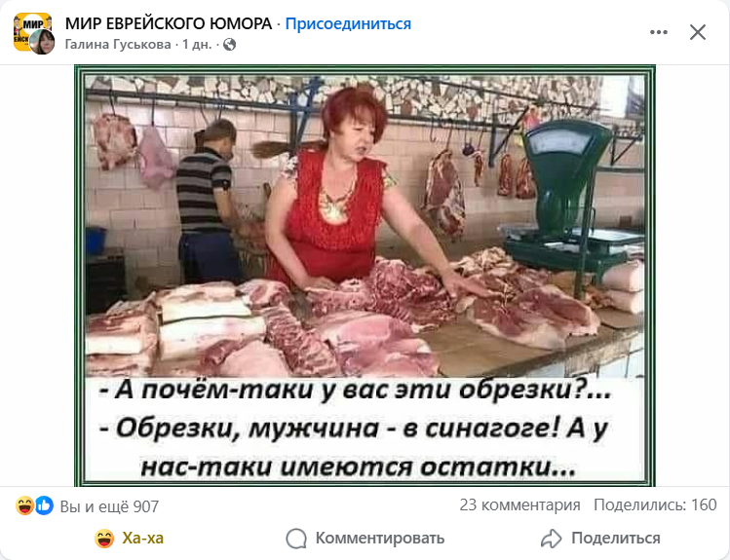Select the Поделиться label
Viewport: 730px width, 560px height.
click(x=615, y=539)
